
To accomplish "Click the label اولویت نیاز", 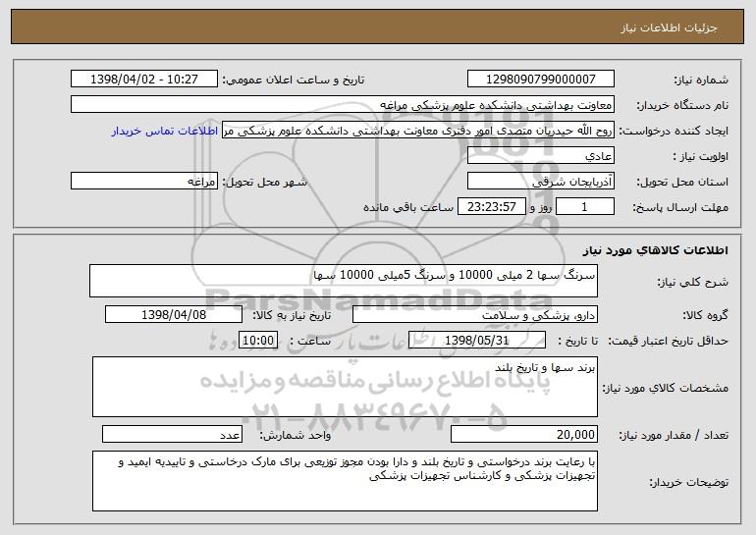I will click(x=701, y=156).
